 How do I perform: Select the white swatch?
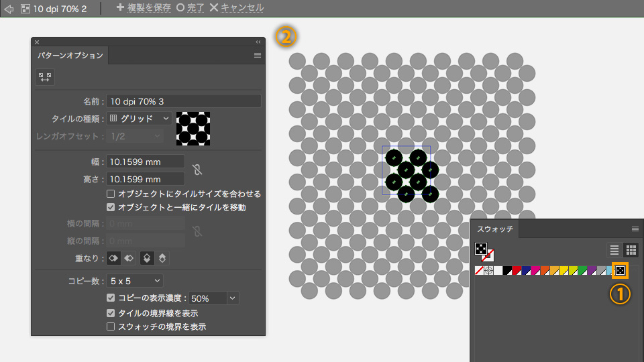point(498,270)
